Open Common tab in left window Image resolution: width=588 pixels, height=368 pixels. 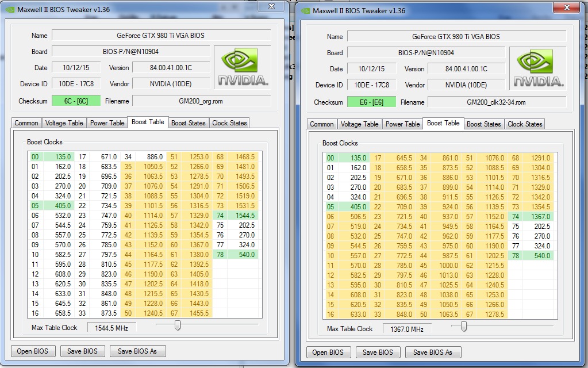coord(26,123)
